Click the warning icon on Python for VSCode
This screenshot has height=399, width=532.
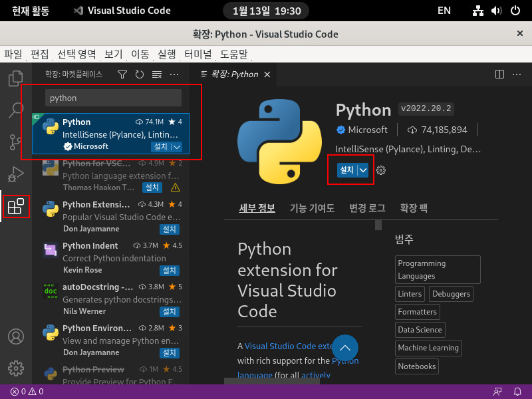pos(175,188)
